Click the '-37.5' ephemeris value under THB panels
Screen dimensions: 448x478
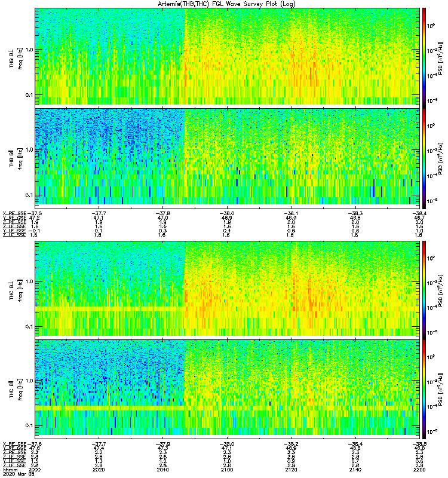pyautogui.click(x=35, y=213)
